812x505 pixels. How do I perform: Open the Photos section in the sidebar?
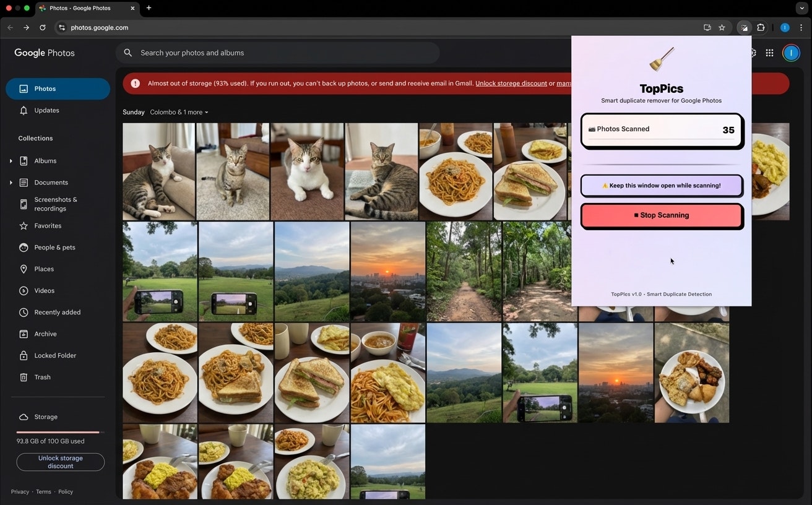coord(44,88)
